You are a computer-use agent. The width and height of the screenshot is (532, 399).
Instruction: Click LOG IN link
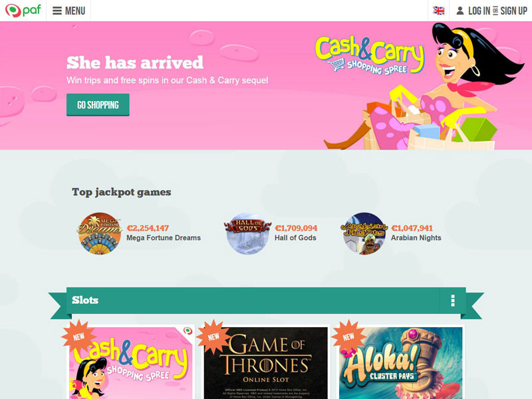click(479, 11)
